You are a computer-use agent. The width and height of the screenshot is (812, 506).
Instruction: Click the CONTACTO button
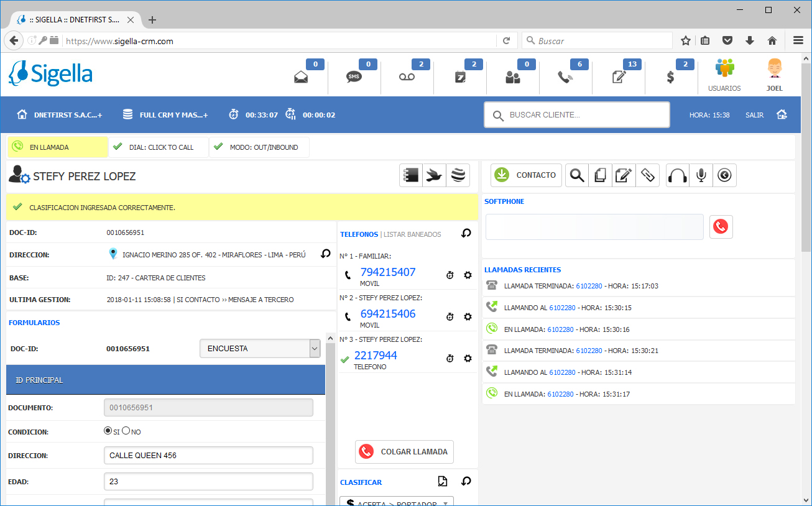527,175
